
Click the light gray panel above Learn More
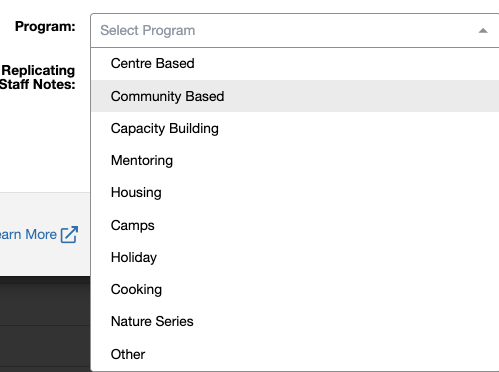45,208
